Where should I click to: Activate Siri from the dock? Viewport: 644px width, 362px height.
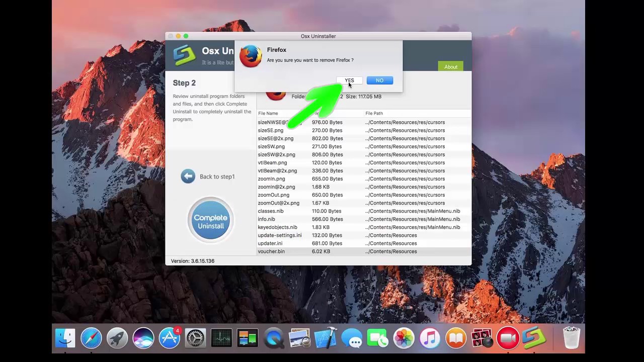coord(143,337)
